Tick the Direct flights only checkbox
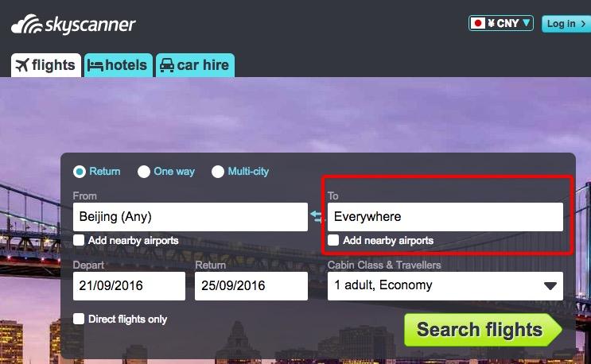Viewport: 591px width, 364px height. [x=79, y=319]
